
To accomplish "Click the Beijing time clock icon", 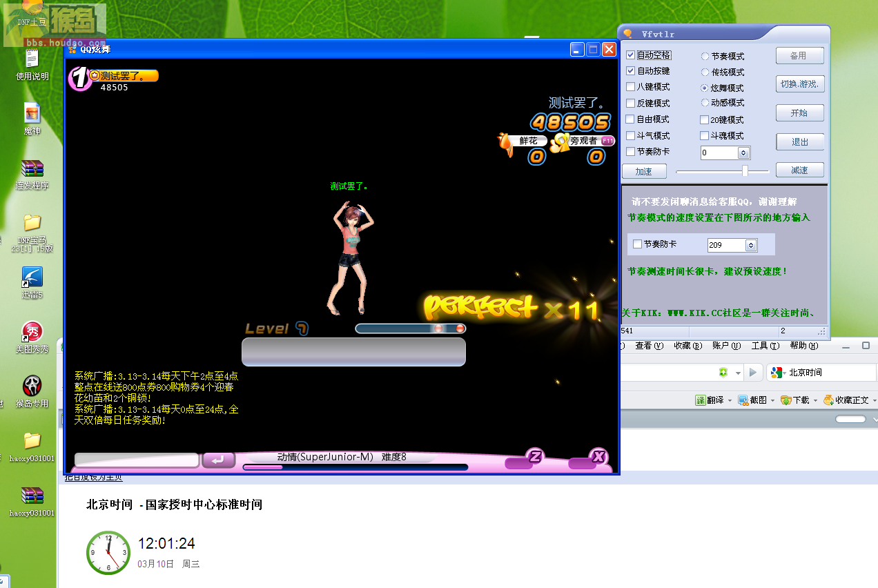I will (x=108, y=553).
